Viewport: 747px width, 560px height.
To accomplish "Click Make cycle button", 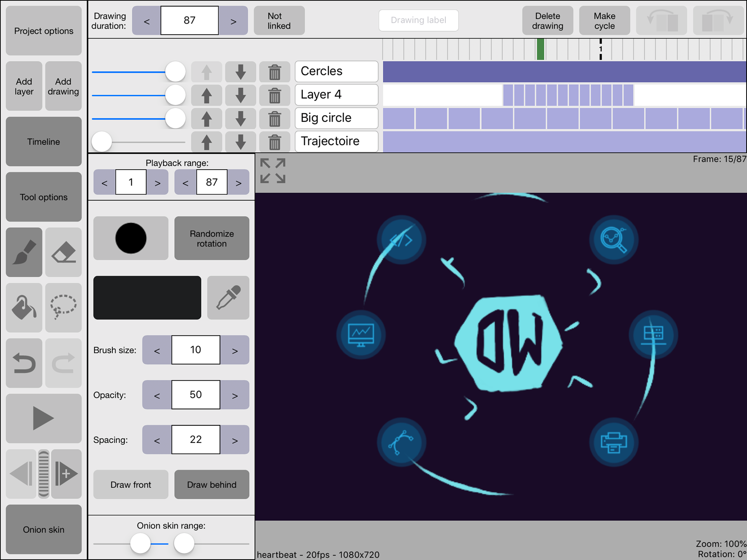I will (x=605, y=21).
